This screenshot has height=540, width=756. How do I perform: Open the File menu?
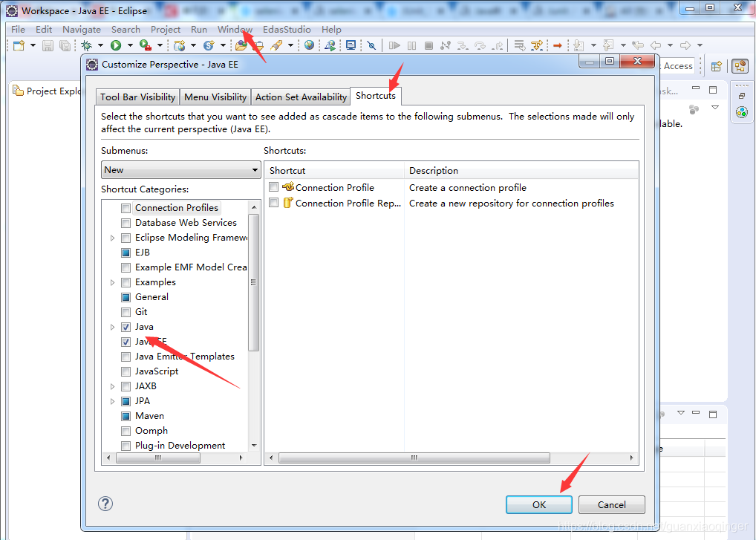click(x=18, y=30)
